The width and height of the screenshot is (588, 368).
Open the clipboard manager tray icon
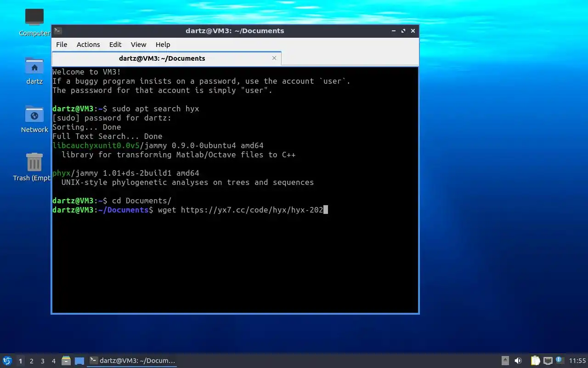pyautogui.click(x=535, y=361)
